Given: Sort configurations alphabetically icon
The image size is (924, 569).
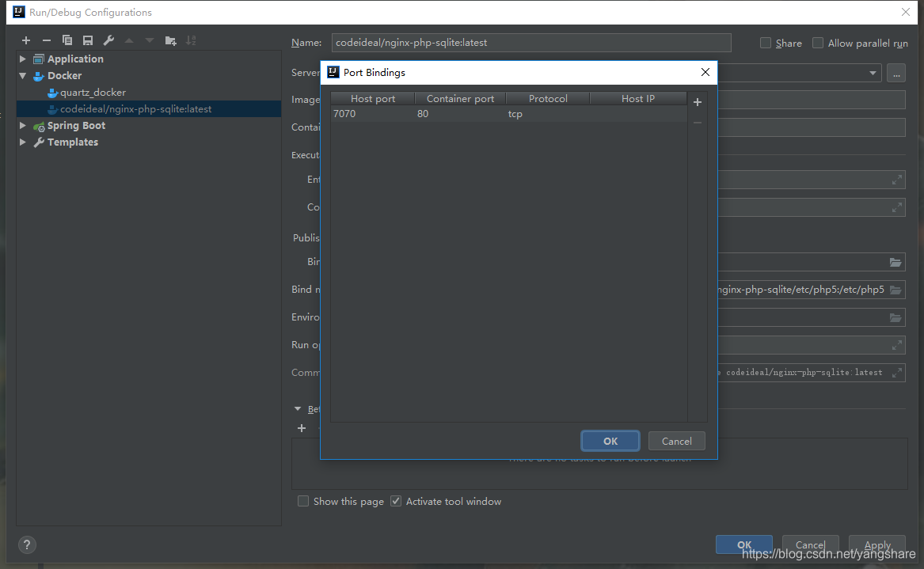Looking at the screenshot, I should point(191,40).
